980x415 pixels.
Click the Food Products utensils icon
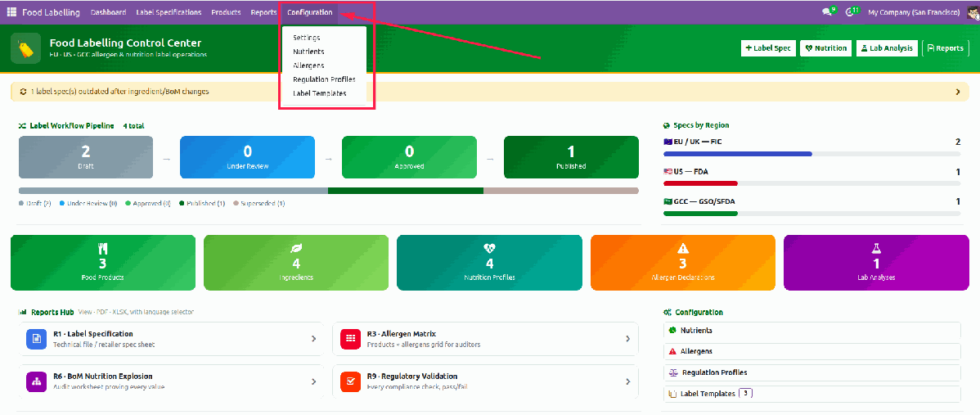click(102, 248)
